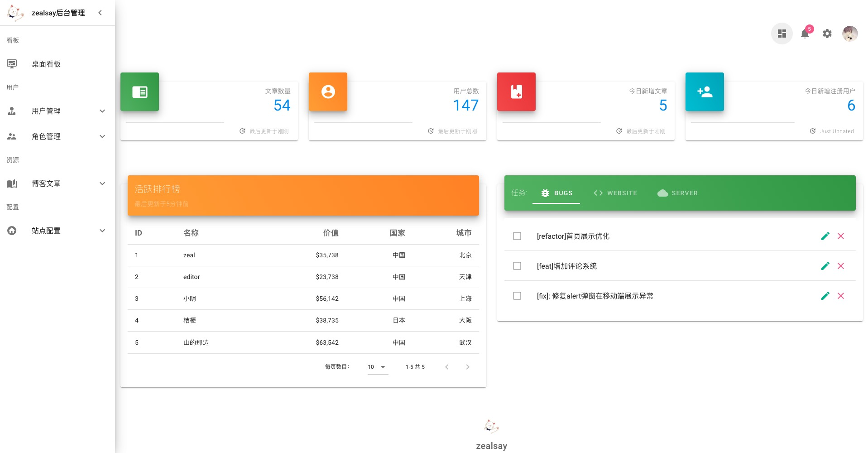Edit the [fix] alert弹窗 task
Image resolution: width=868 pixels, height=453 pixels.
(825, 296)
